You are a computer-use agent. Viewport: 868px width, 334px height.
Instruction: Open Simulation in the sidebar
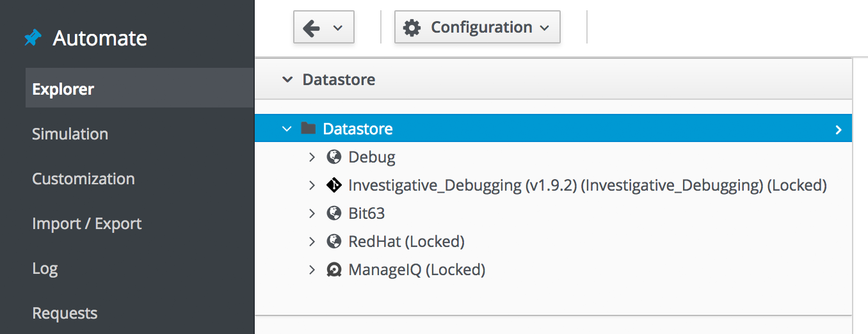[x=70, y=134]
